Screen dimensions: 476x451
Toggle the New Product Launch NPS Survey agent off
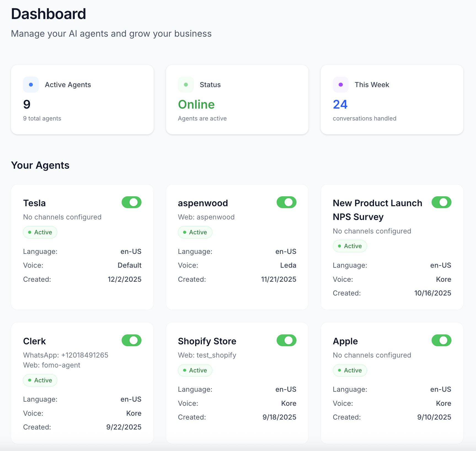(x=442, y=202)
